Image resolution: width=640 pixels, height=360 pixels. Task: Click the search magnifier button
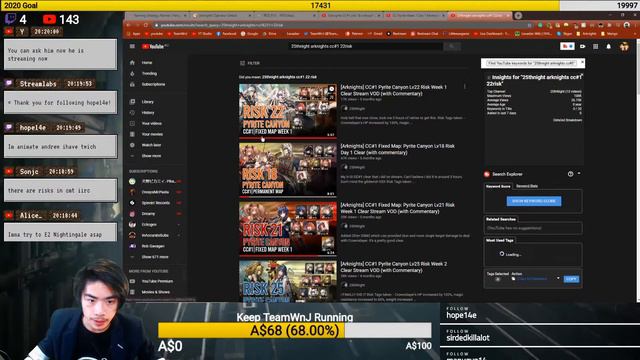click(x=452, y=47)
